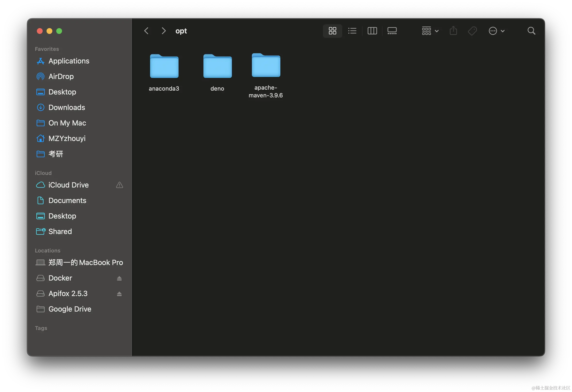Go back with the left chevron
The image size is (572, 392).
point(146,31)
